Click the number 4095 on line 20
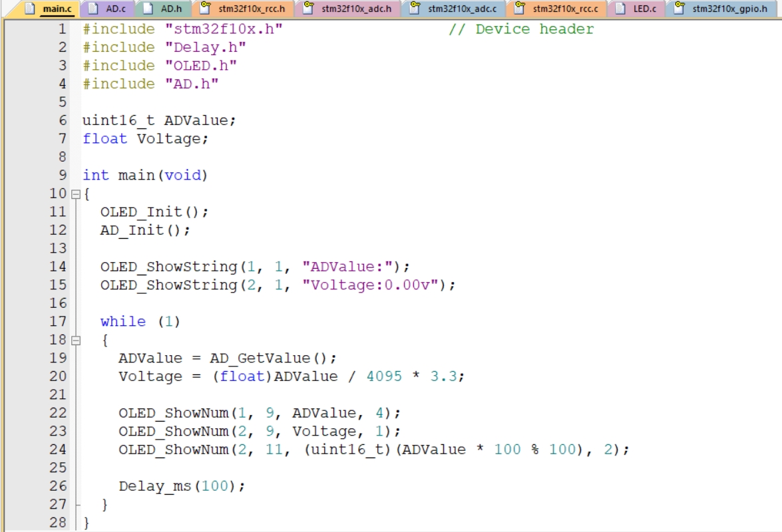The height and width of the screenshot is (532, 782). [384, 376]
